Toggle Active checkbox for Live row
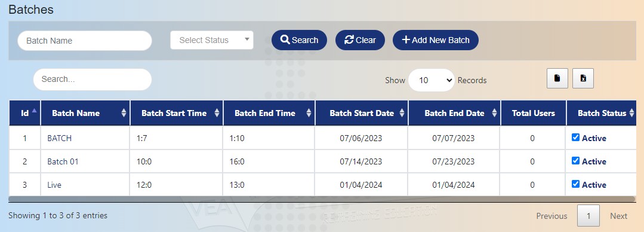 pos(575,184)
